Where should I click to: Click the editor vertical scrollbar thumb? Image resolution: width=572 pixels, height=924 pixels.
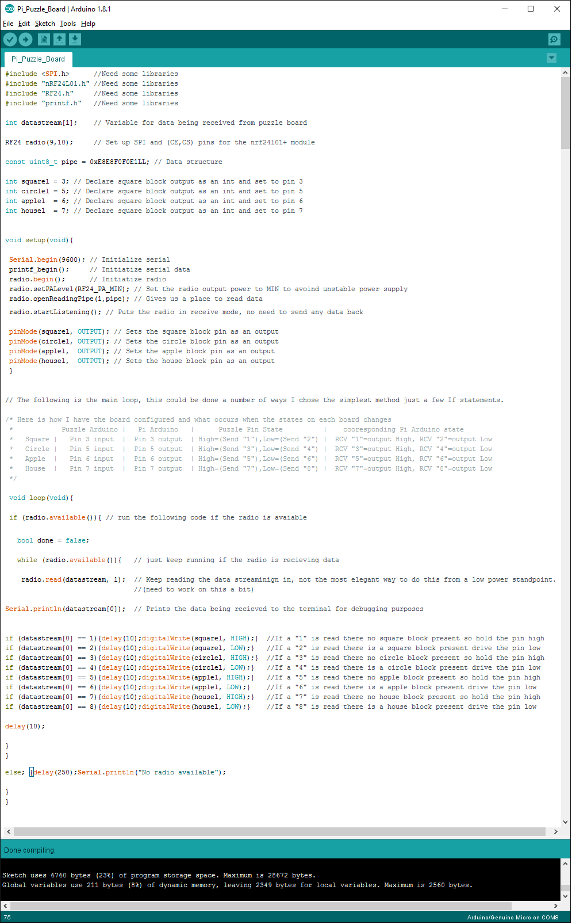click(565, 113)
